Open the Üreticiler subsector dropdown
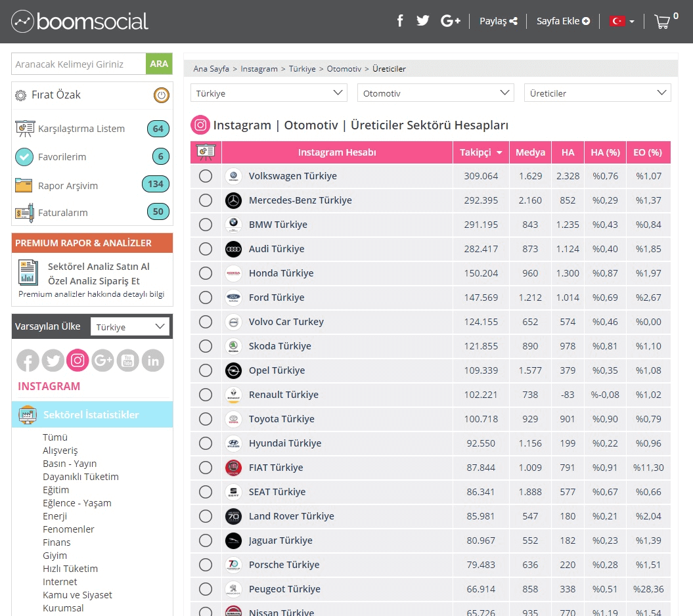 tap(598, 93)
